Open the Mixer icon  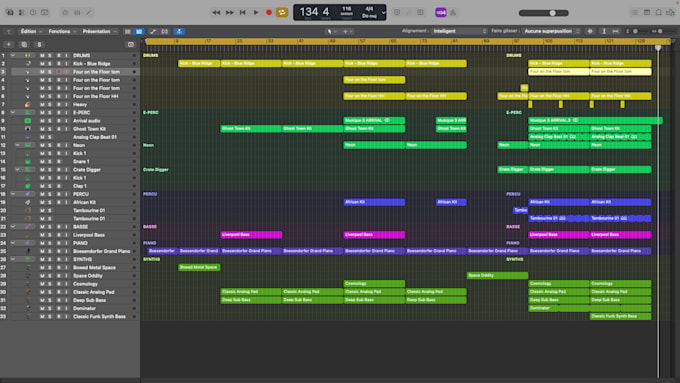click(77, 13)
